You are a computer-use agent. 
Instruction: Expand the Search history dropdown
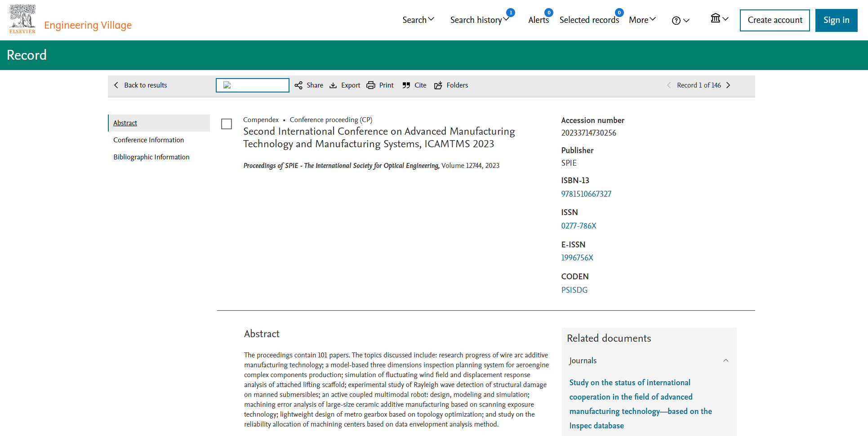pos(480,20)
